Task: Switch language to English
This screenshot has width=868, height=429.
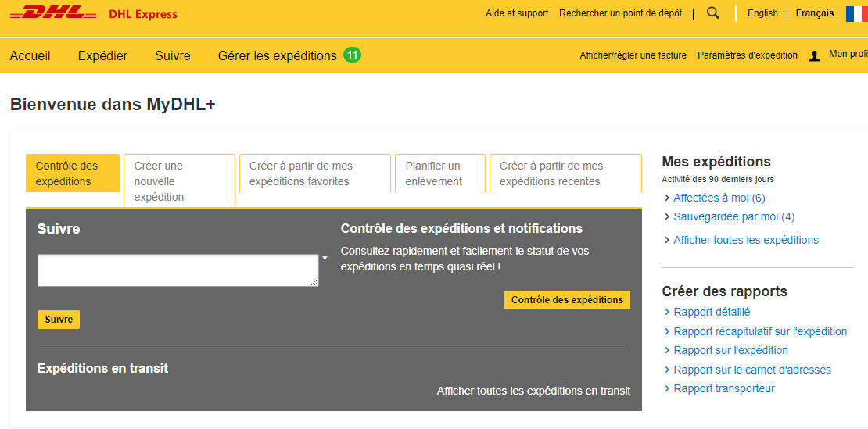Action: [x=762, y=13]
